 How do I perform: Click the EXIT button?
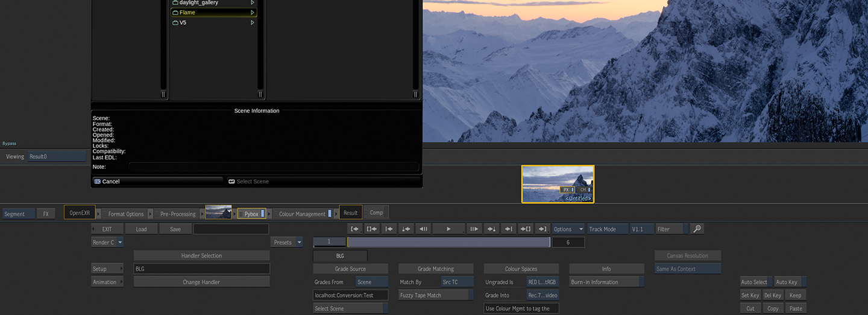coord(107,229)
